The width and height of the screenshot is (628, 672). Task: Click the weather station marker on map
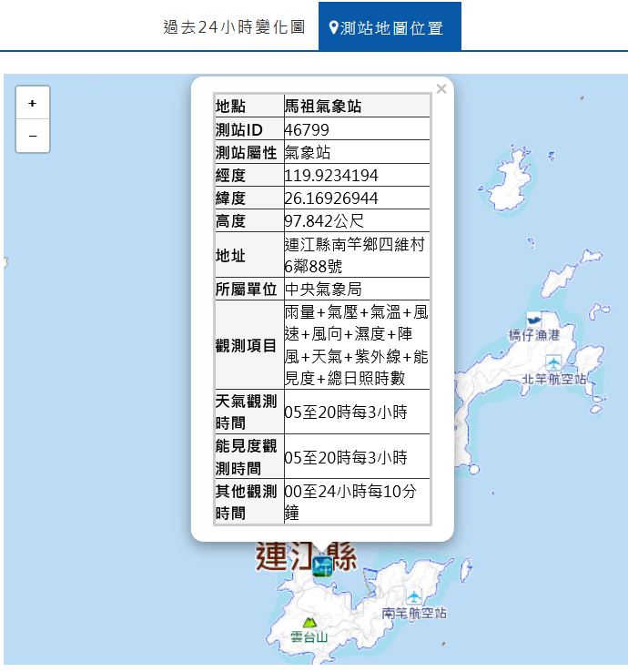click(322, 566)
